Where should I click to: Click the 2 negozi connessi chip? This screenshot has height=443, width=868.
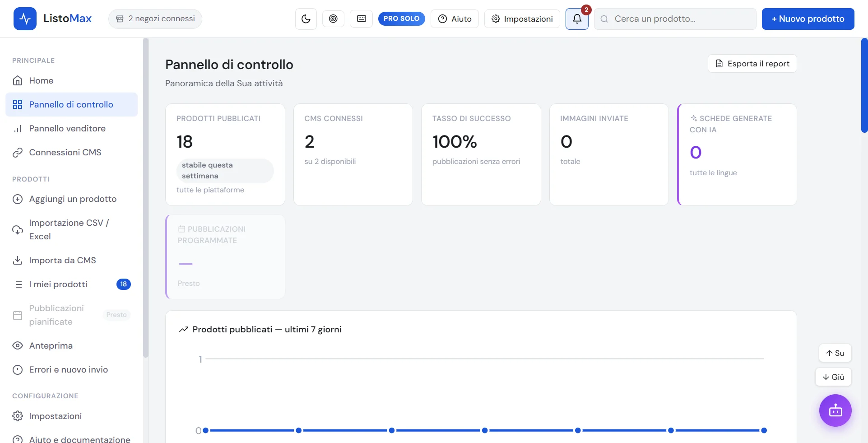pos(155,19)
